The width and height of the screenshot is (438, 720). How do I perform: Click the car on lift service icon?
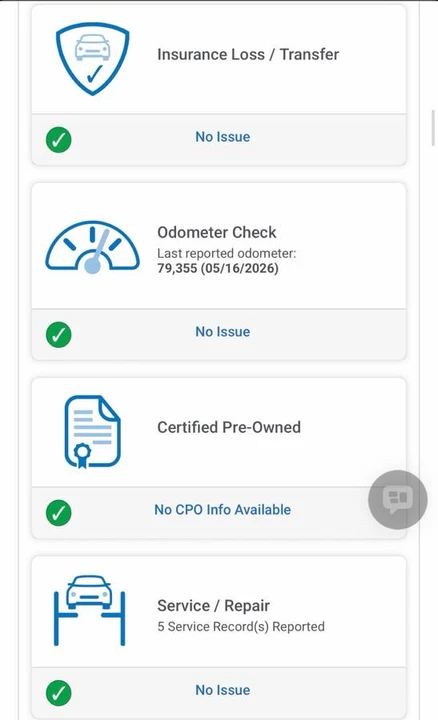(90, 610)
